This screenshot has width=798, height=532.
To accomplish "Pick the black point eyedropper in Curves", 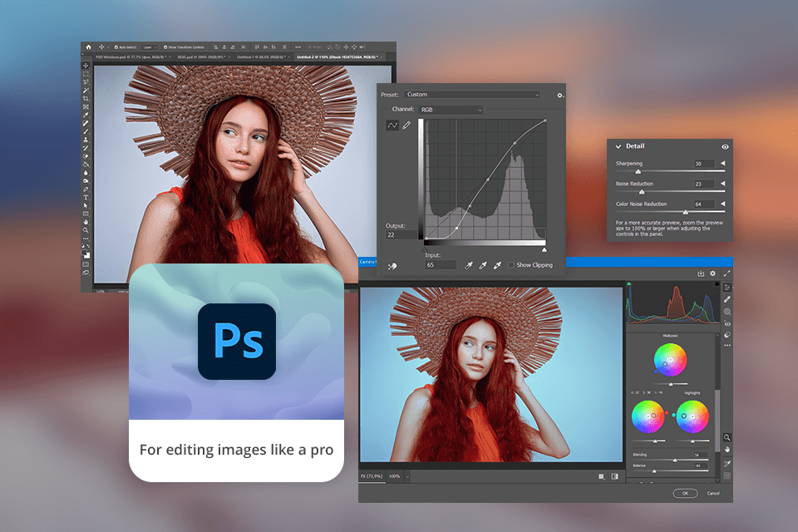I will click(x=469, y=264).
